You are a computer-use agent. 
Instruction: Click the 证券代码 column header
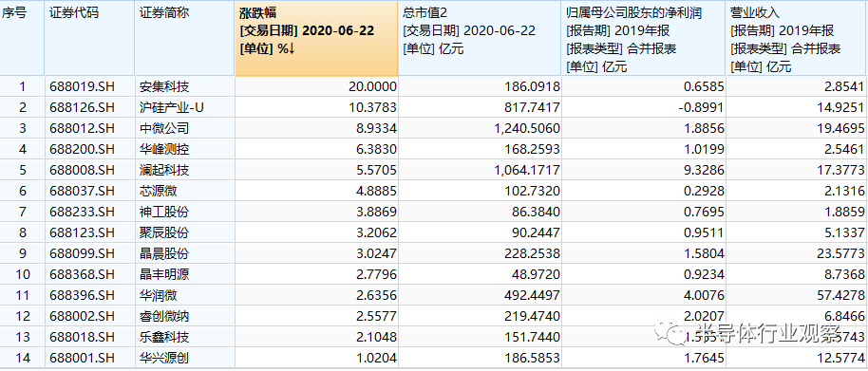tap(89, 39)
